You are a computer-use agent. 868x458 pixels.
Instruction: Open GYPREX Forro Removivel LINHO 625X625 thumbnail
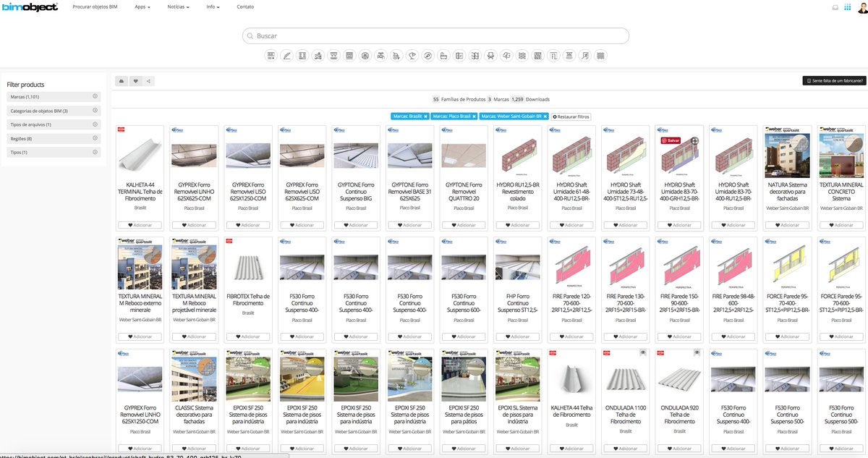click(x=194, y=155)
